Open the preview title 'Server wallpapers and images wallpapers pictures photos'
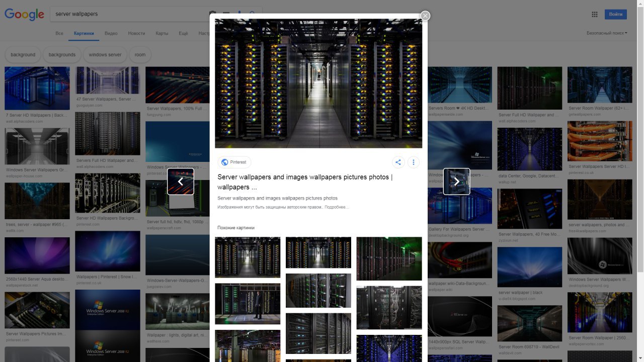This screenshot has width=644, height=362. (x=305, y=182)
